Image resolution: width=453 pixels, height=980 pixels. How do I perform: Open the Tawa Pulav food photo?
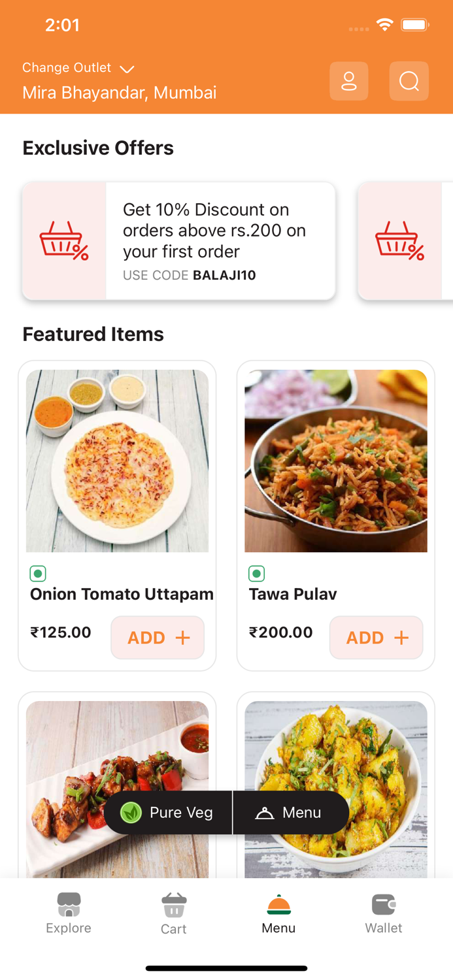click(335, 461)
